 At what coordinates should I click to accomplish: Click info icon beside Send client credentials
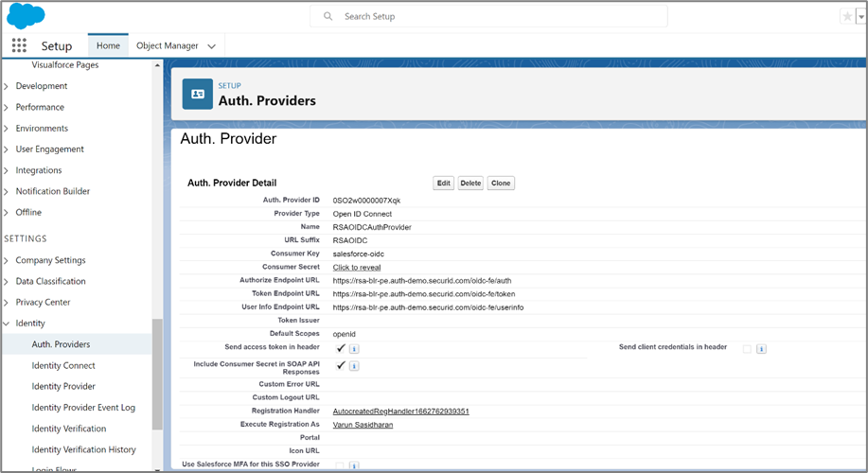click(x=761, y=349)
